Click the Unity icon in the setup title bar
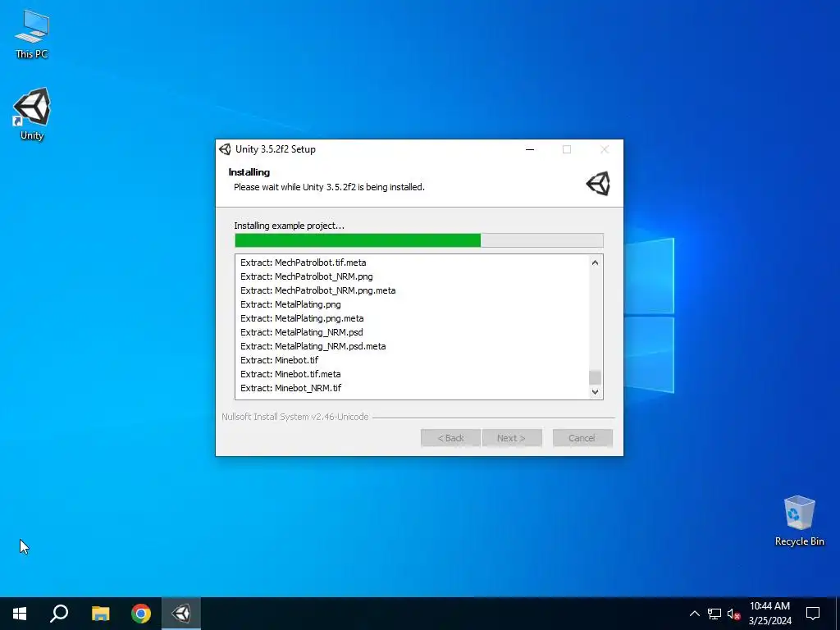The width and height of the screenshot is (840, 630). [225, 149]
